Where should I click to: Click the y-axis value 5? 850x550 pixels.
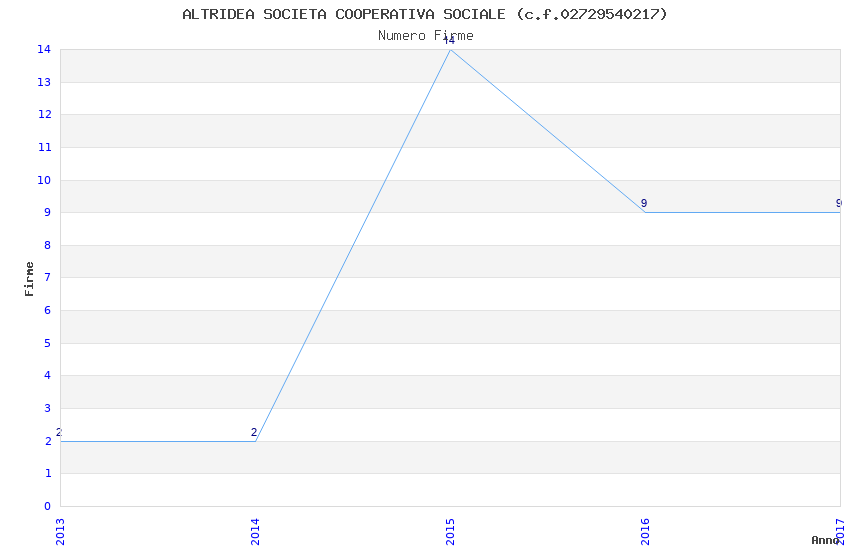tap(48, 344)
